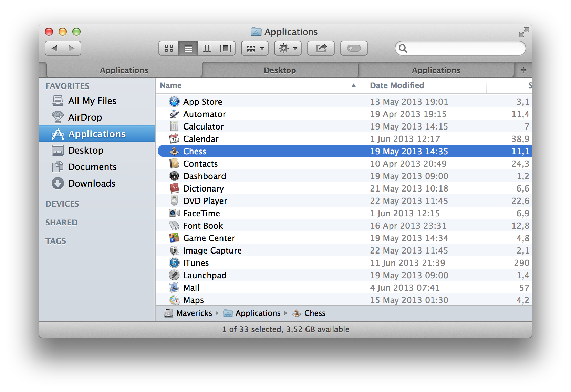Enter full screen mode
571x392 pixels.
[x=524, y=32]
